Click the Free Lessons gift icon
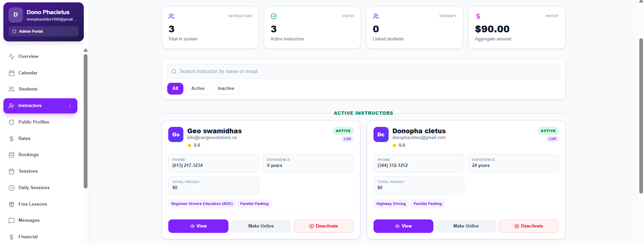644x244 pixels. click(x=11, y=204)
